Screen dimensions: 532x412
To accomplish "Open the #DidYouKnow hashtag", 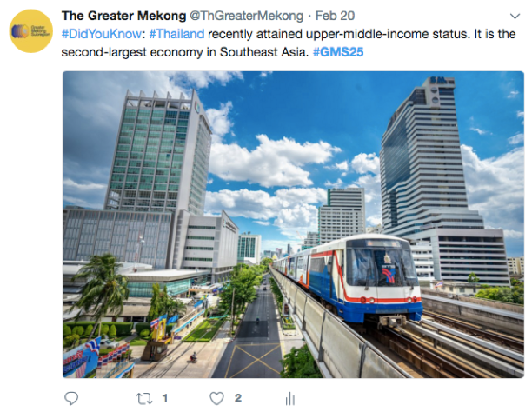I will [101, 34].
